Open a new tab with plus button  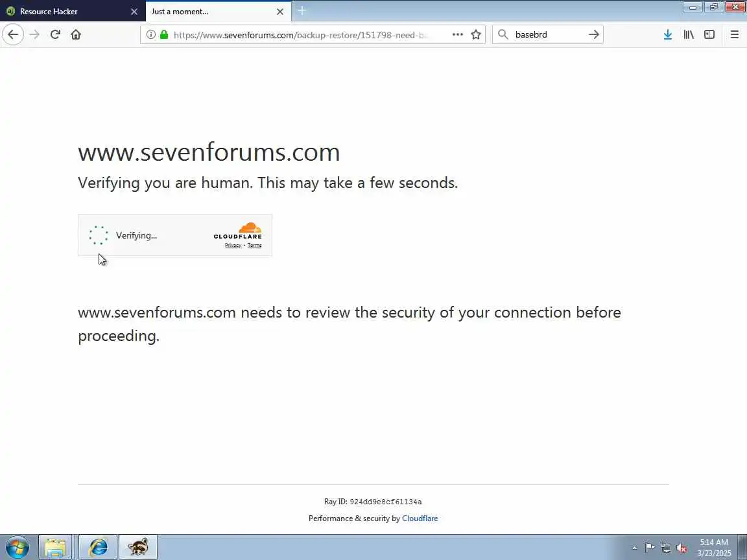click(x=302, y=10)
